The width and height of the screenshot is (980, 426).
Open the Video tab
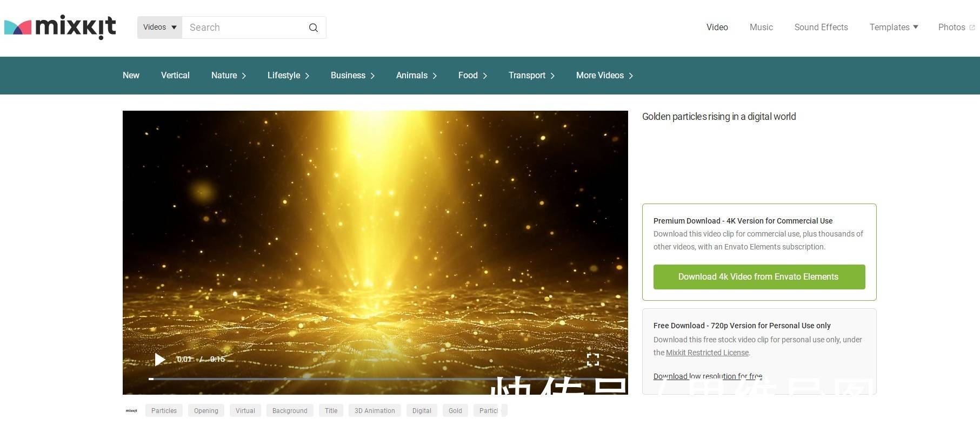pyautogui.click(x=717, y=27)
